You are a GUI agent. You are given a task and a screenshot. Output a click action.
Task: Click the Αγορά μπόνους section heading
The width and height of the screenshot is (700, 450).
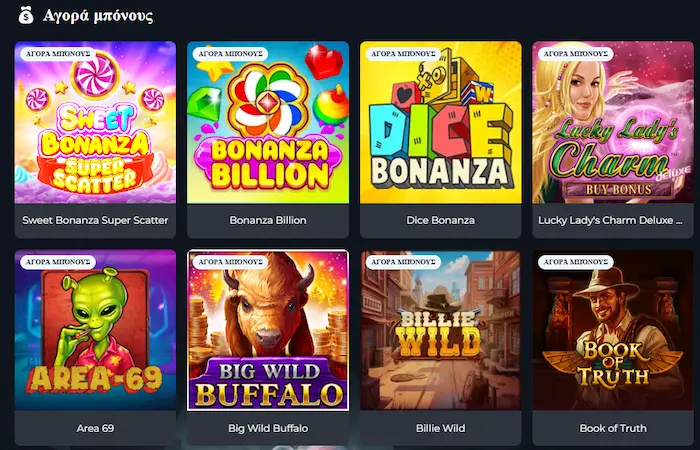pyautogui.click(x=98, y=16)
